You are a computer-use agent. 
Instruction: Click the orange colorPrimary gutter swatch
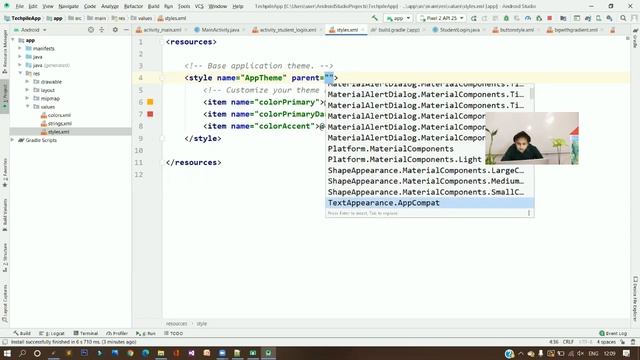click(x=150, y=102)
